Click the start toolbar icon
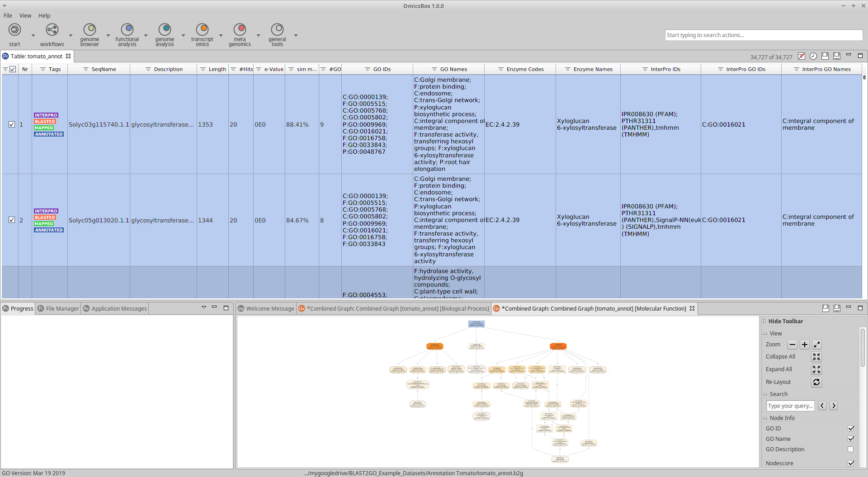The width and height of the screenshot is (868, 477). [14, 30]
